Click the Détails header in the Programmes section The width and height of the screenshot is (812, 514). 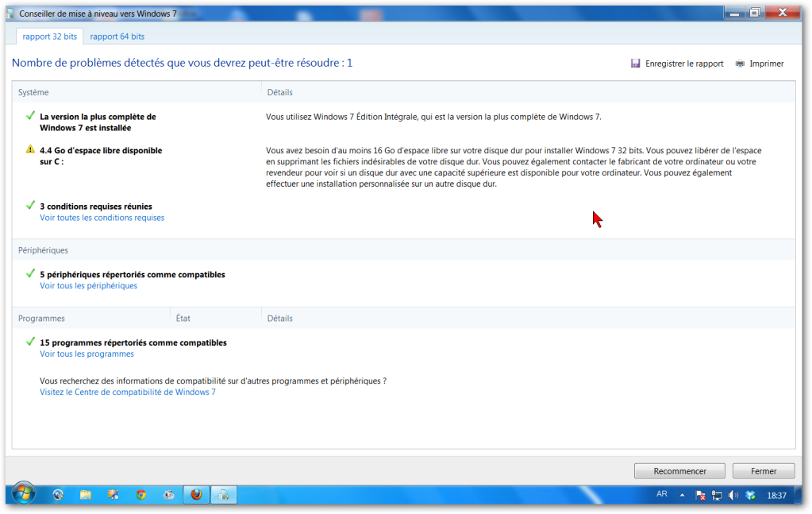[279, 318]
